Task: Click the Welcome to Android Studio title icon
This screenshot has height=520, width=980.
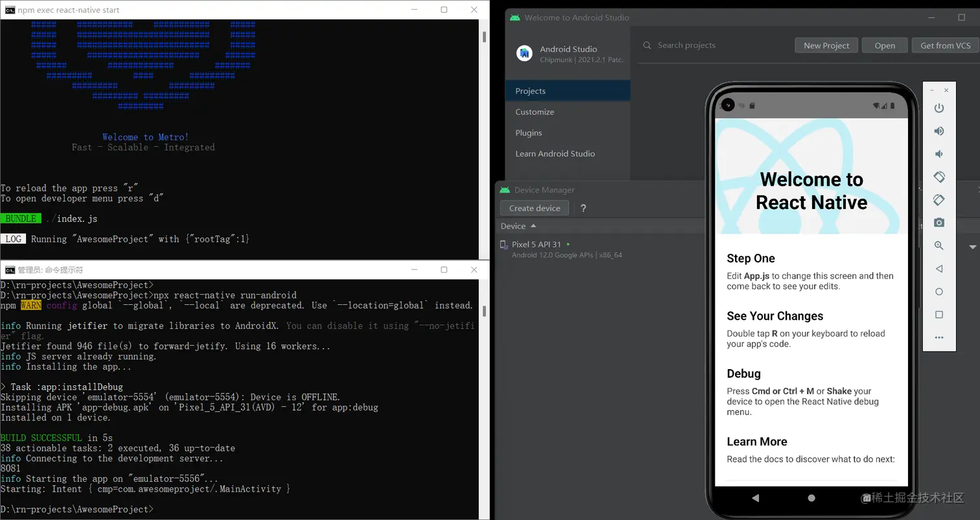Action: [x=515, y=17]
